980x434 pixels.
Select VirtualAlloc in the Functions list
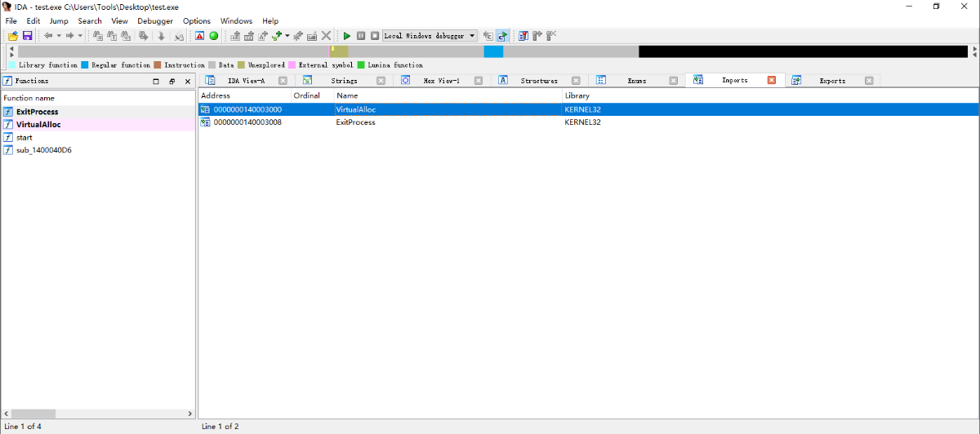click(x=98, y=125)
